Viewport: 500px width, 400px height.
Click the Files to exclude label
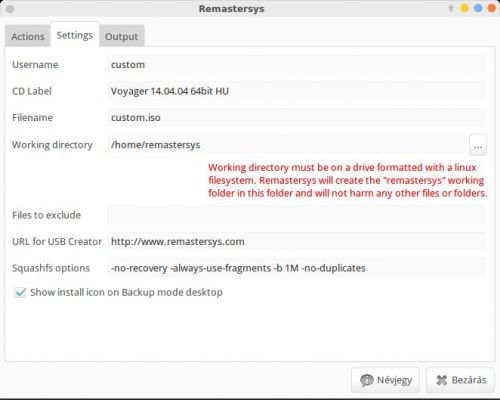[46, 215]
